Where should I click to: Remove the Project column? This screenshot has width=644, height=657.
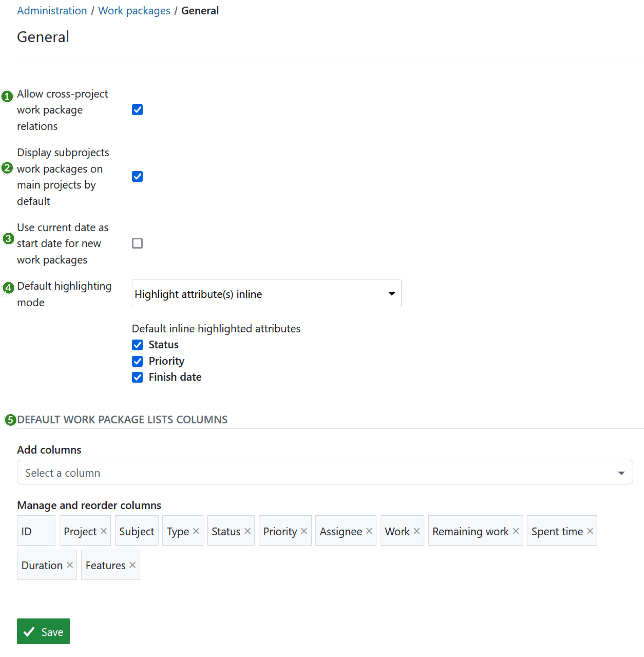pyautogui.click(x=104, y=531)
